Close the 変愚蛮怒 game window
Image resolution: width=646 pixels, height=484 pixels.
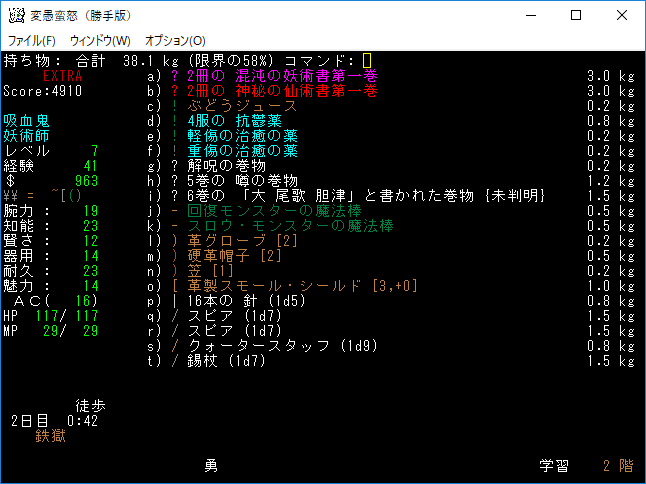click(622, 15)
